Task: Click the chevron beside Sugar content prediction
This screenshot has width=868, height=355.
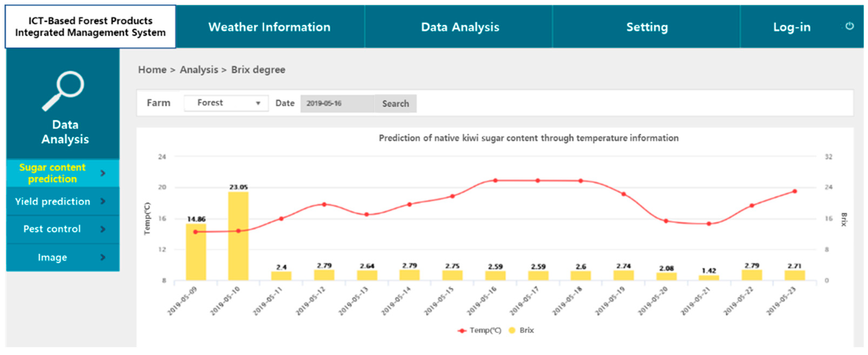Action: tap(103, 173)
